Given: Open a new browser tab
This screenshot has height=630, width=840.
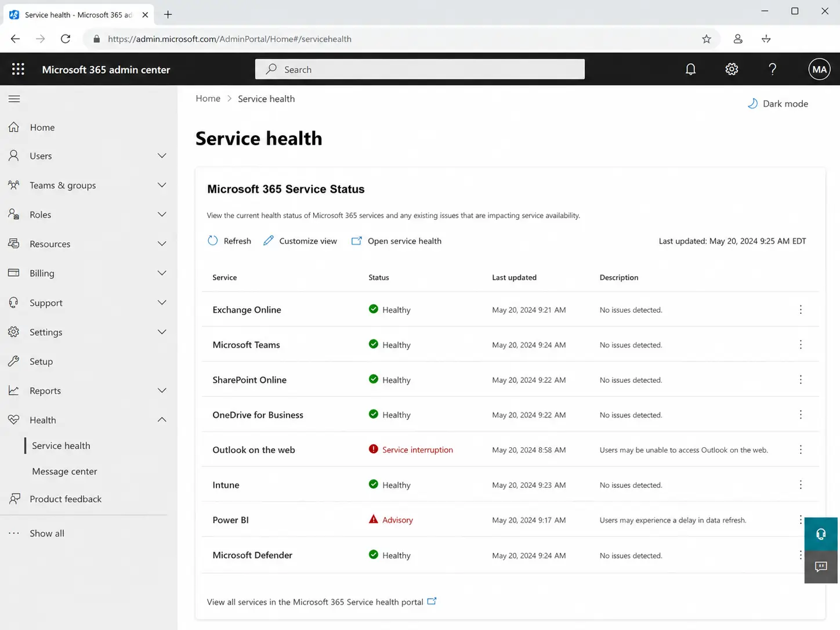Looking at the screenshot, I should point(168,15).
